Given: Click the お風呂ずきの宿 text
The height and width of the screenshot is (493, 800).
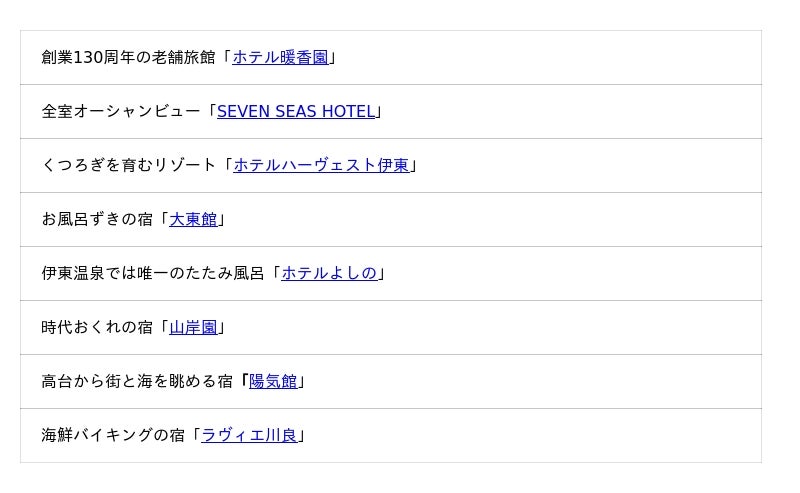Looking at the screenshot, I should point(96,220).
